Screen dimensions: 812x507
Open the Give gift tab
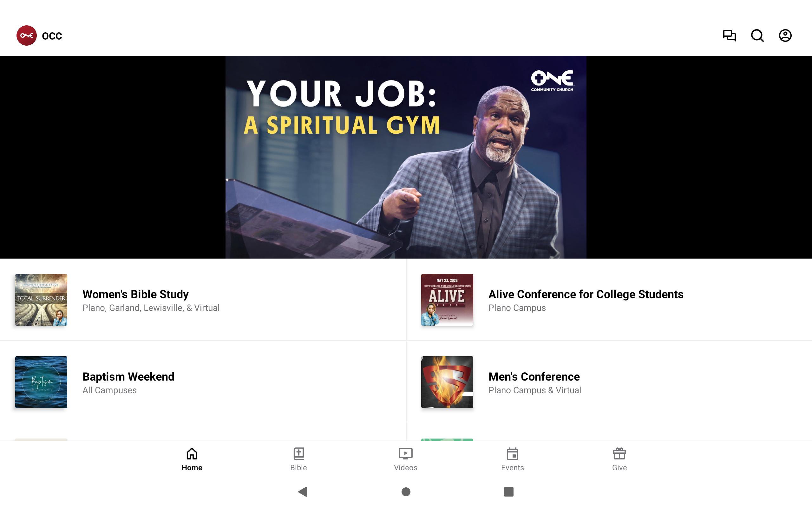point(619,459)
